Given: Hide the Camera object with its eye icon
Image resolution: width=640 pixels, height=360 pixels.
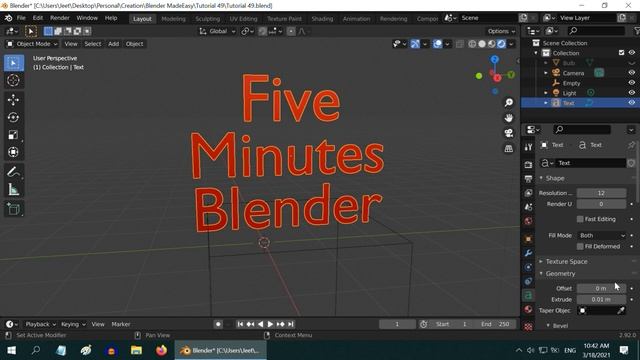Looking at the screenshot, I should pos(631,73).
